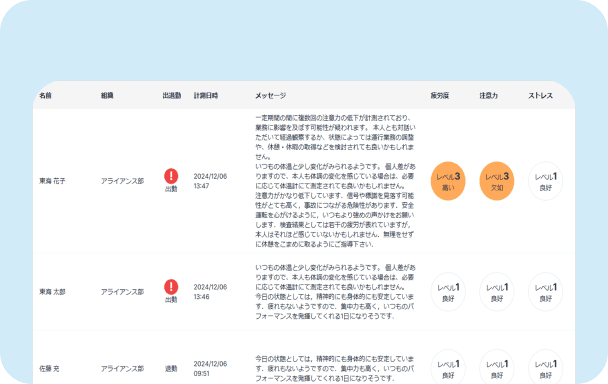This screenshot has height=384, width=608.
Task: Click the 出勤 label in 東海 太郎's row
Action: (x=171, y=300)
